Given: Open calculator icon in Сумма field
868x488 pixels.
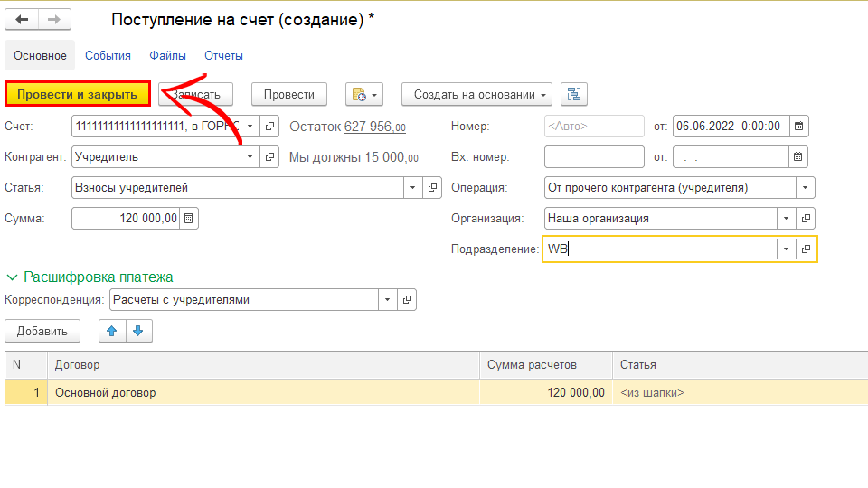Looking at the screenshot, I should [x=188, y=218].
